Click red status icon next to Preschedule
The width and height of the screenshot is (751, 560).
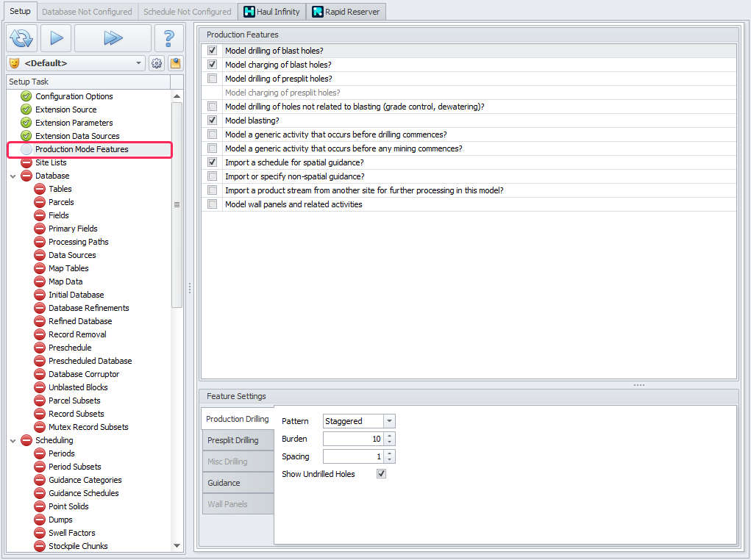click(40, 348)
